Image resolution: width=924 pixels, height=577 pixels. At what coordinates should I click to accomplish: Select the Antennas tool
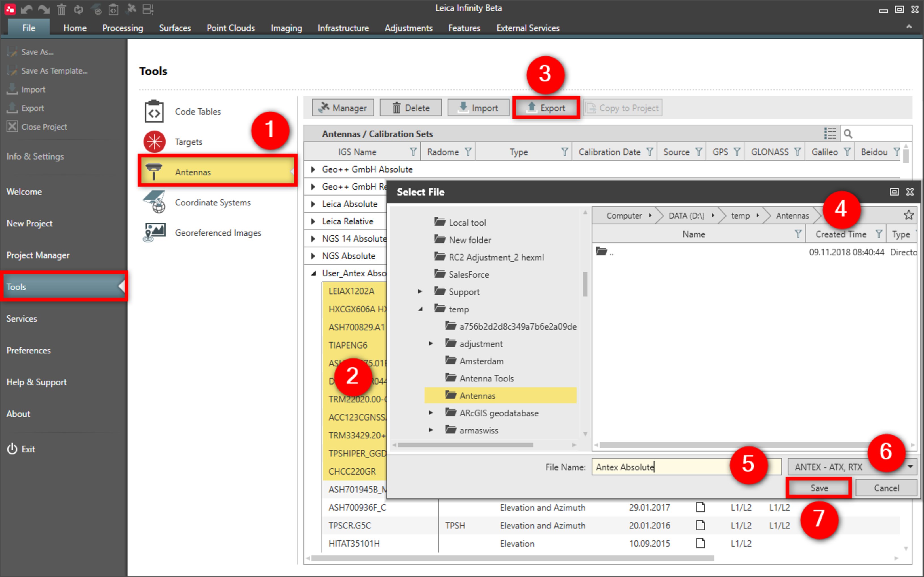[x=217, y=172]
